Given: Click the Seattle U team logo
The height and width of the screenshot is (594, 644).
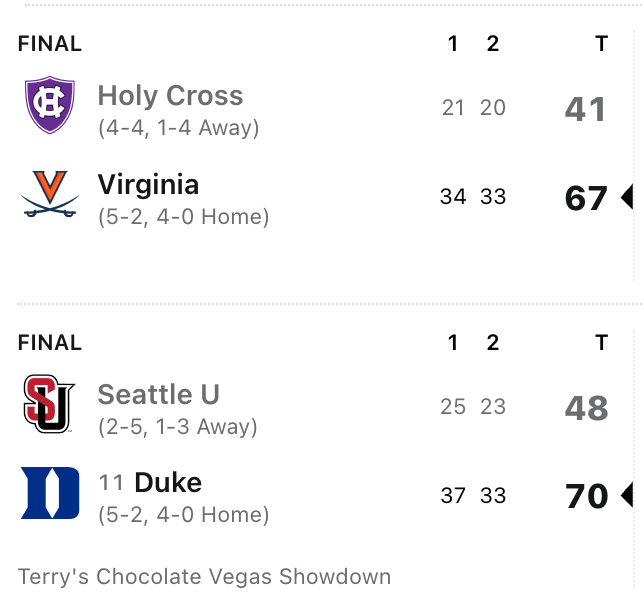Looking at the screenshot, I should coord(49,404).
